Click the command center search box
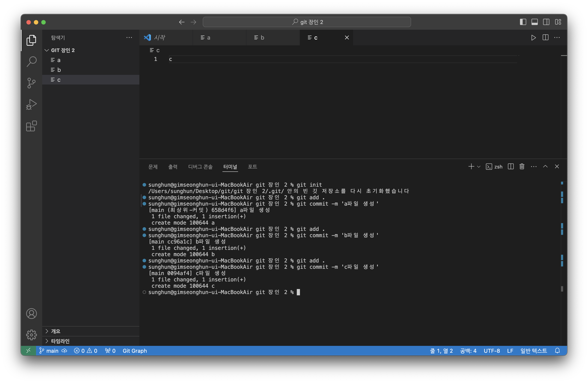The width and height of the screenshot is (588, 383). pos(307,22)
